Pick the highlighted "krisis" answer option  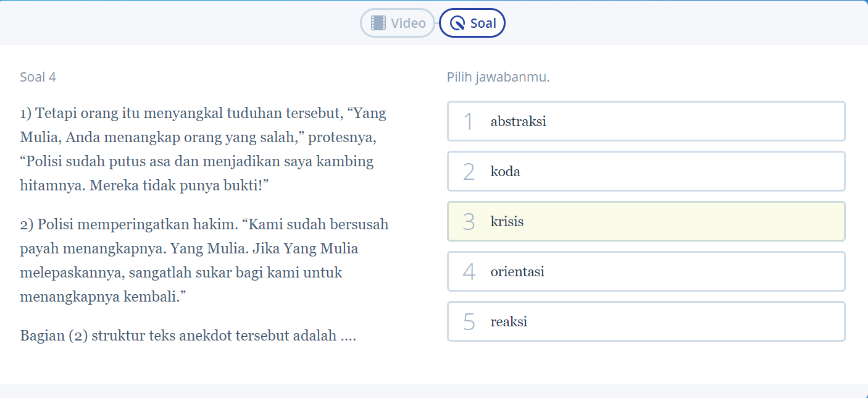(646, 222)
